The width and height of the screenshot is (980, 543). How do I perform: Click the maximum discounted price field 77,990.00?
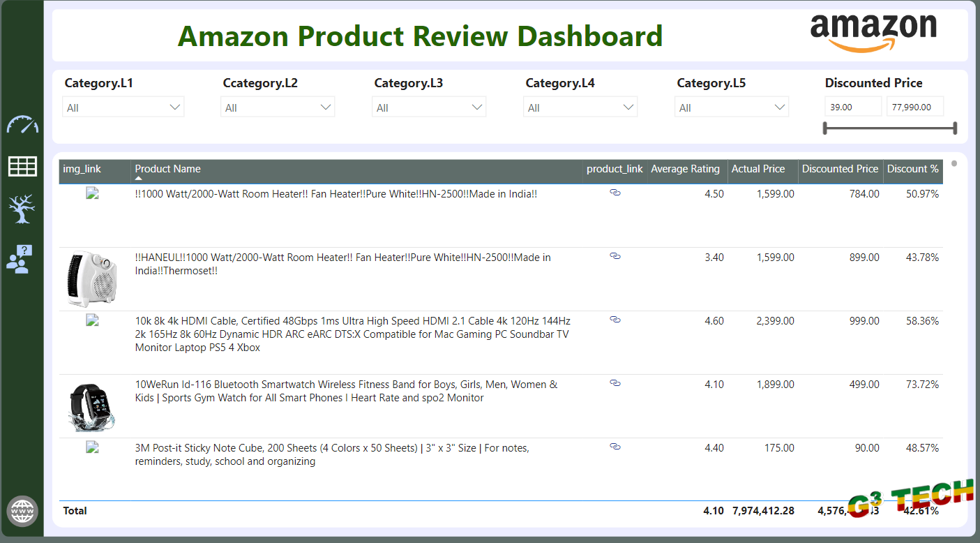click(915, 107)
